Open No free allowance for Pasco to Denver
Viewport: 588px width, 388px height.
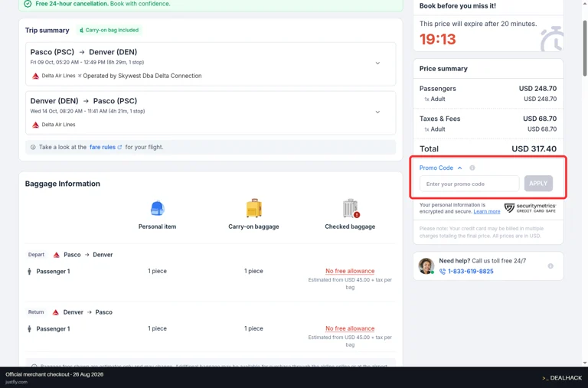[x=350, y=271]
